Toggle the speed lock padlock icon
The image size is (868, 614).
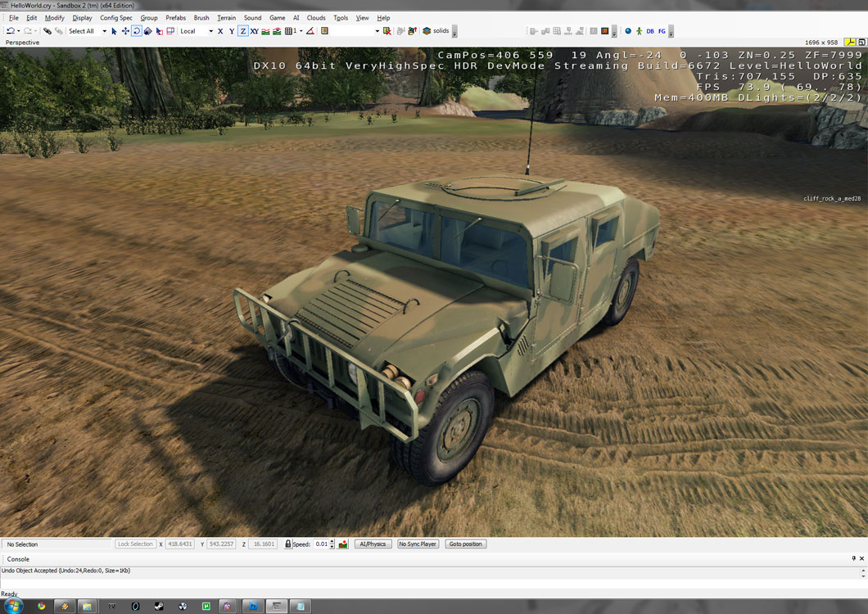pyautogui.click(x=288, y=544)
